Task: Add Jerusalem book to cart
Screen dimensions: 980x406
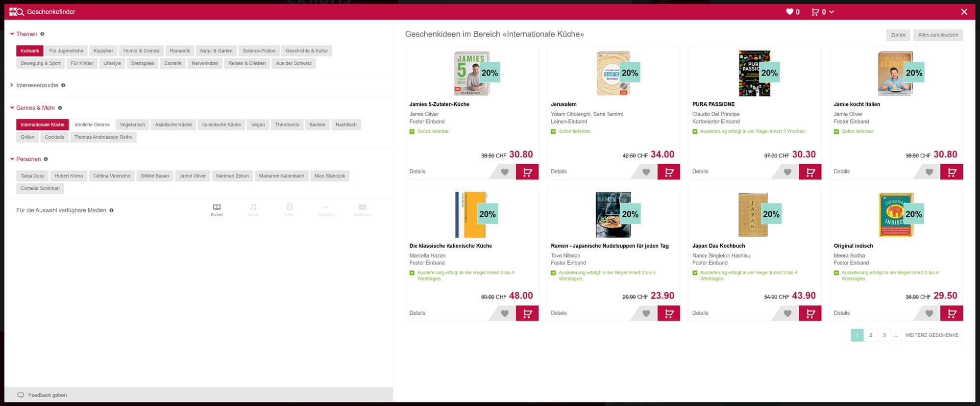Action: (x=669, y=172)
